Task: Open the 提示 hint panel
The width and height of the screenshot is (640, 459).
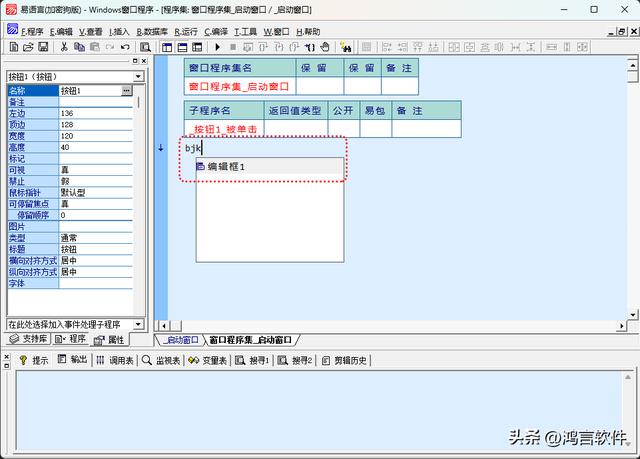Action: pos(33,360)
